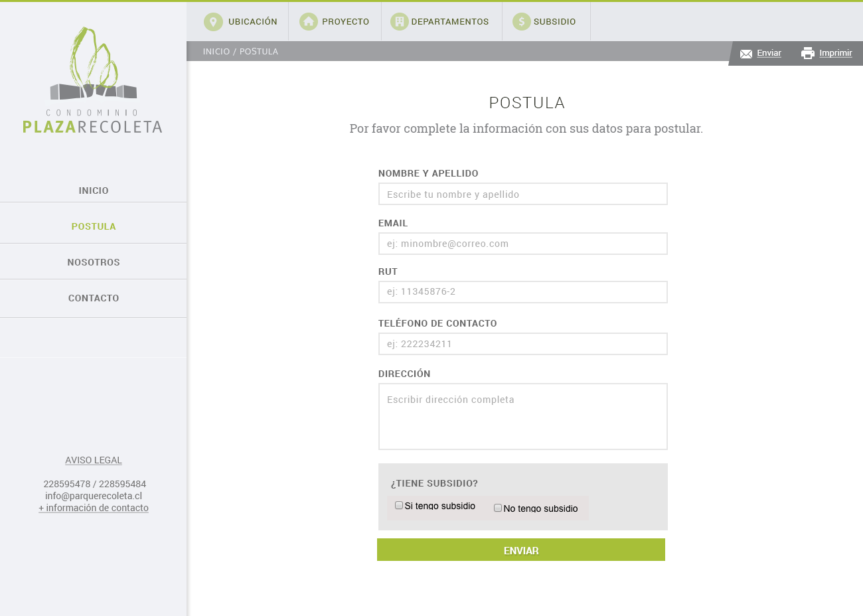This screenshot has height=616, width=863.
Task: Follow the "+ información de contacto" link
Action: (94, 508)
